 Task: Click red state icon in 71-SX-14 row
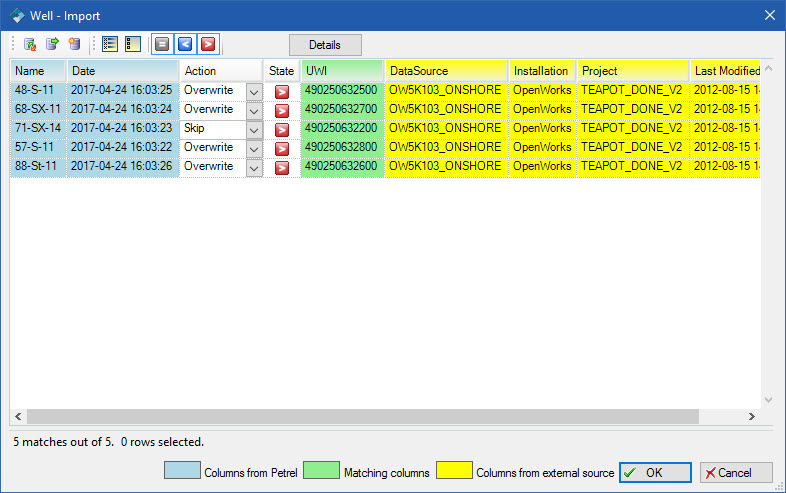tap(282, 130)
